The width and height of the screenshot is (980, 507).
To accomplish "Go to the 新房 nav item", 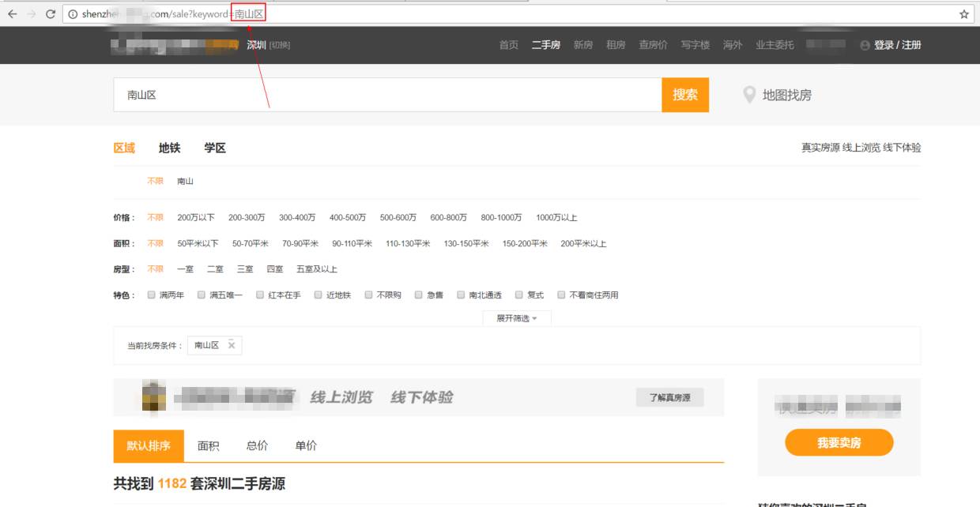I will point(583,45).
